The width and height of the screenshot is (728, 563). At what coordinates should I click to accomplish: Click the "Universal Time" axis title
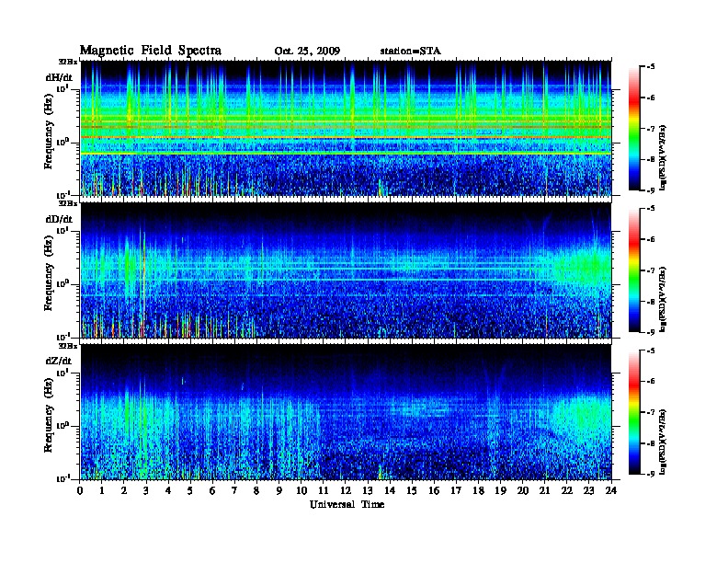(347, 504)
